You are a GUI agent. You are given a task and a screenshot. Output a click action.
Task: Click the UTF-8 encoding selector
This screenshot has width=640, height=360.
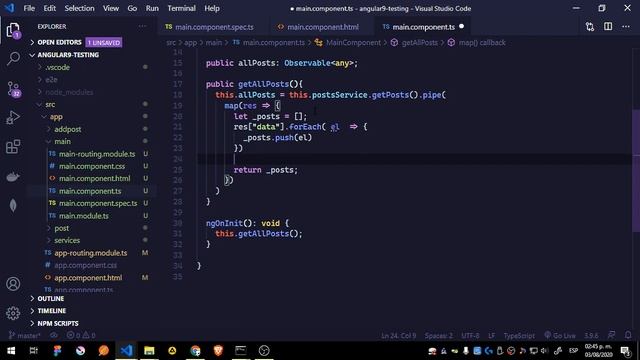(x=470, y=336)
